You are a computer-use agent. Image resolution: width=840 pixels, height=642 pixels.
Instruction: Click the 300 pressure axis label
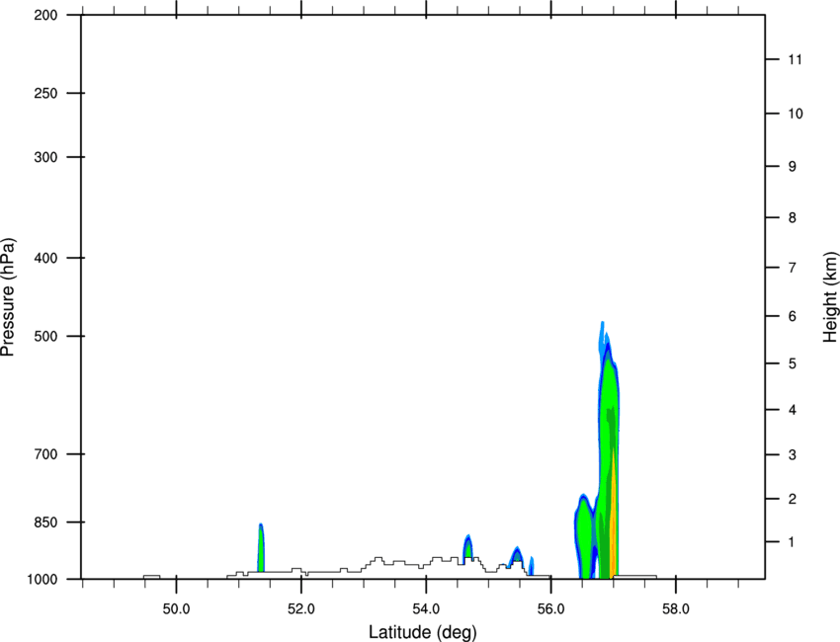click(45, 157)
